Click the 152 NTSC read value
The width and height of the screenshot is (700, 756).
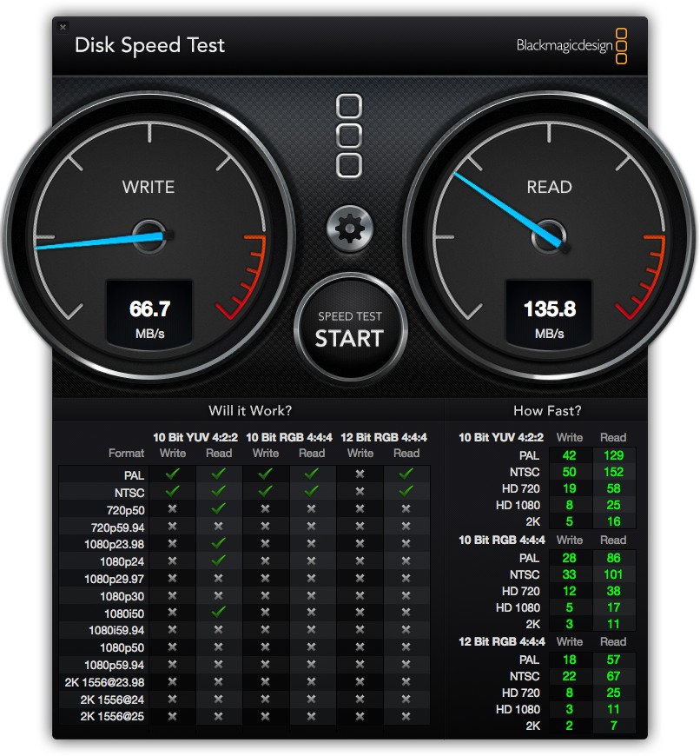[x=614, y=472]
